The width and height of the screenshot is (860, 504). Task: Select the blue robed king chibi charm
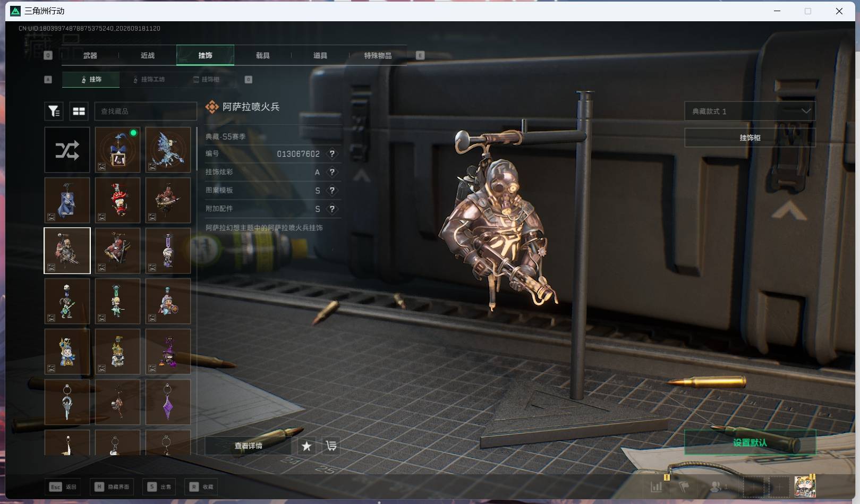[67, 352]
